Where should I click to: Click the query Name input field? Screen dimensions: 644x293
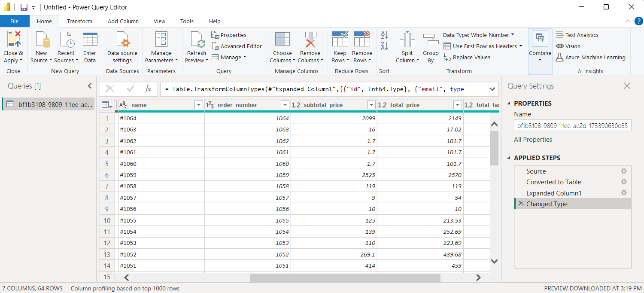[x=573, y=125]
